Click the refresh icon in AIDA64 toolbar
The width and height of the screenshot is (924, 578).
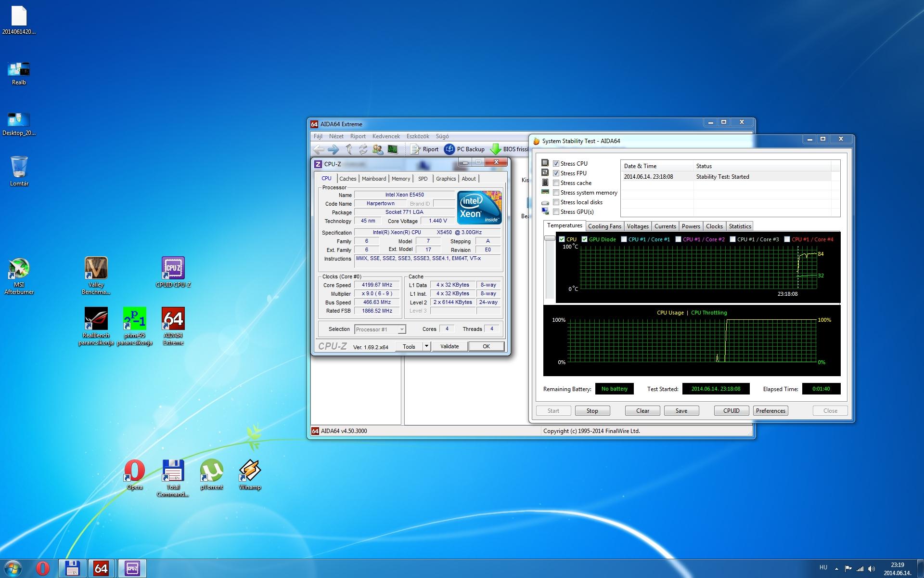363,149
